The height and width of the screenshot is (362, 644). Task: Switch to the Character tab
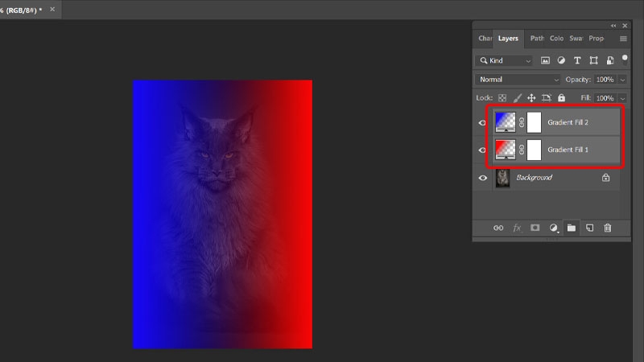[485, 38]
